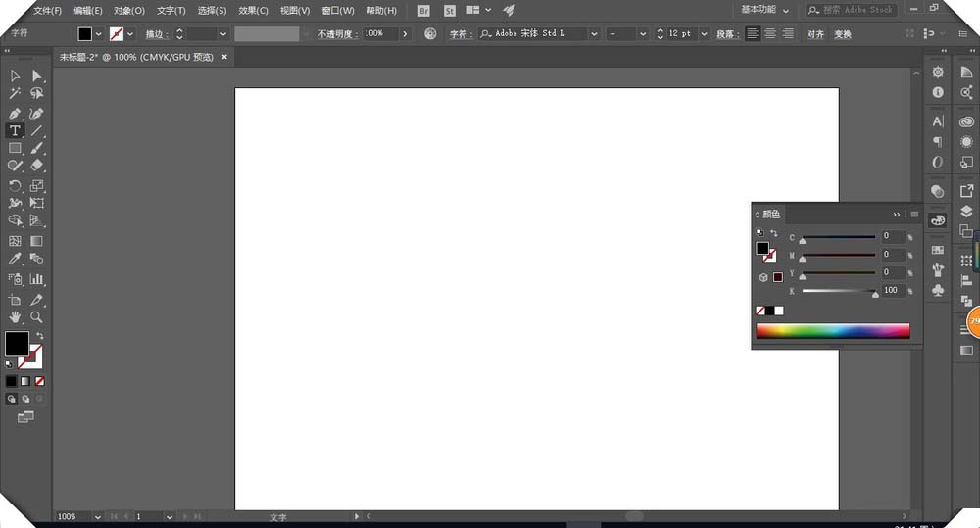Screen dimensions: 980x528
Task: Select the Rectangle tool
Action: tap(15, 148)
